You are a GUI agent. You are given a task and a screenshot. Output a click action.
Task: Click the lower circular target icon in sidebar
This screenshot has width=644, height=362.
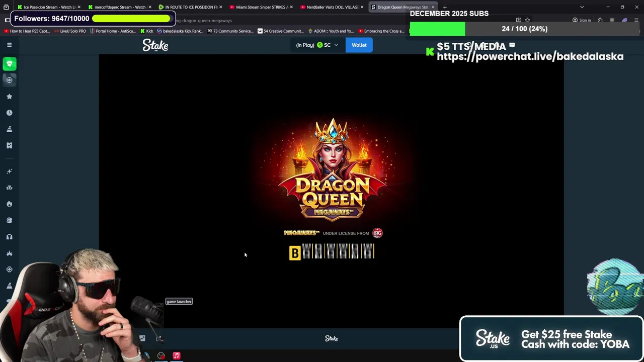coord(9,269)
